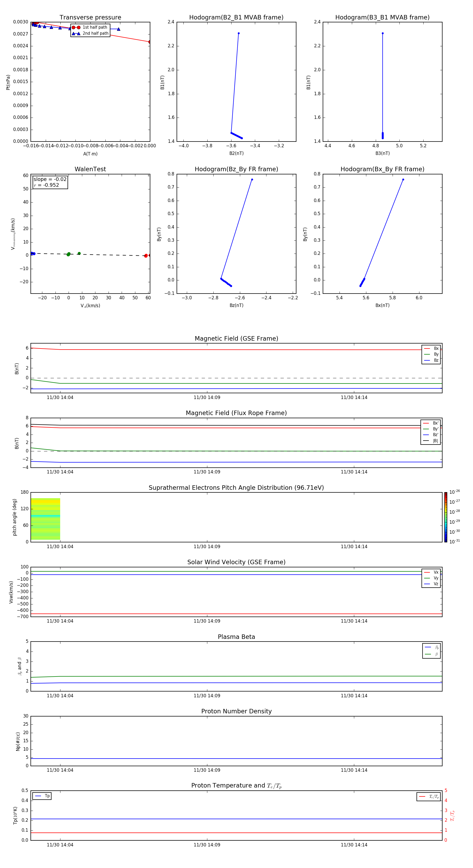Select "Vz" in the solar wind legend
The height and width of the screenshot is (868, 473).
431,584
